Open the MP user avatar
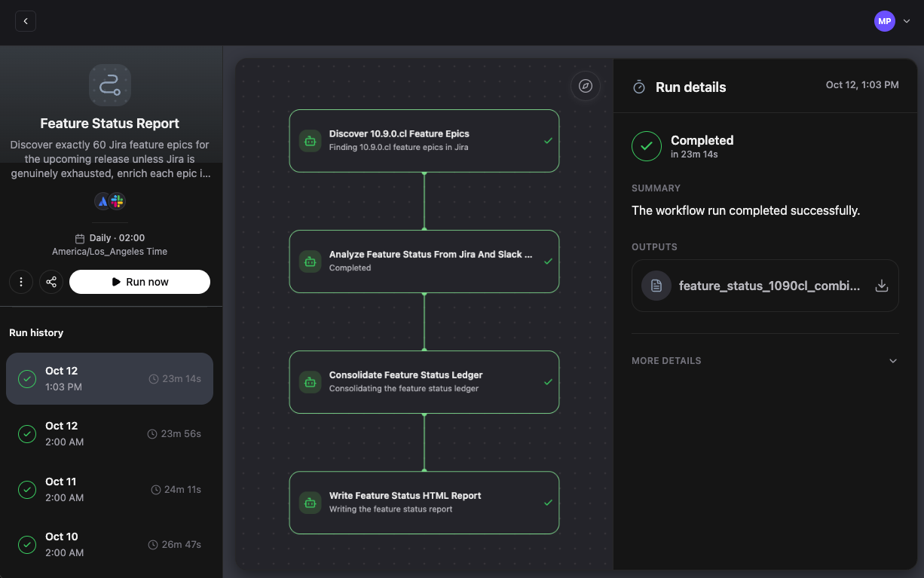924x578 pixels. (885, 21)
